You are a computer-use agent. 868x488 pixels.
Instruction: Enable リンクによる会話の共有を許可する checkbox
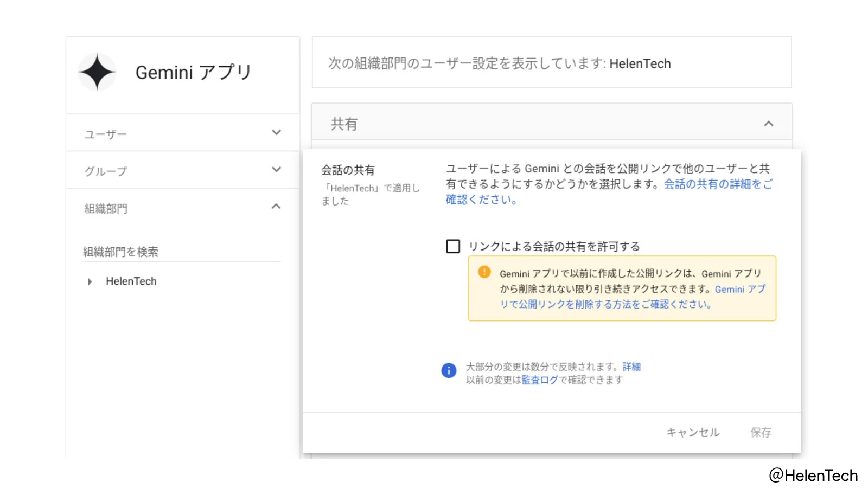coord(453,247)
